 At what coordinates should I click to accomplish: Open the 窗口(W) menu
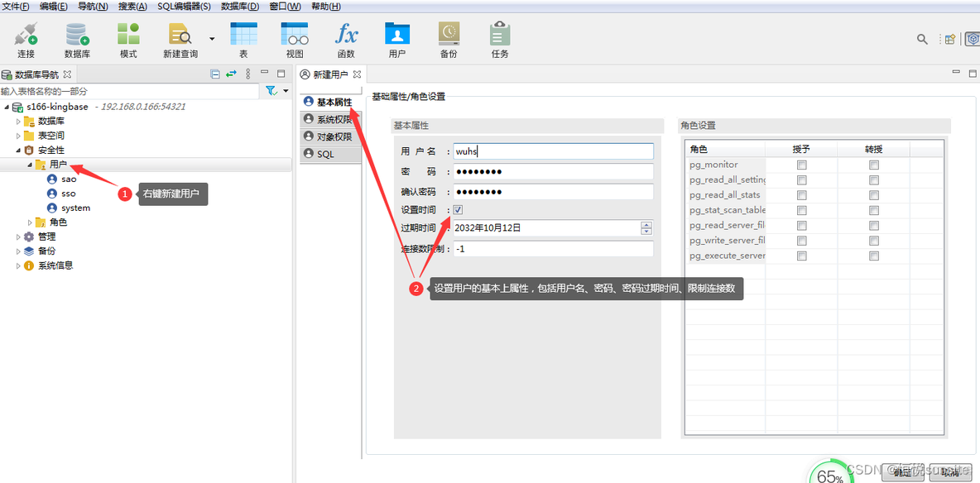(x=285, y=7)
